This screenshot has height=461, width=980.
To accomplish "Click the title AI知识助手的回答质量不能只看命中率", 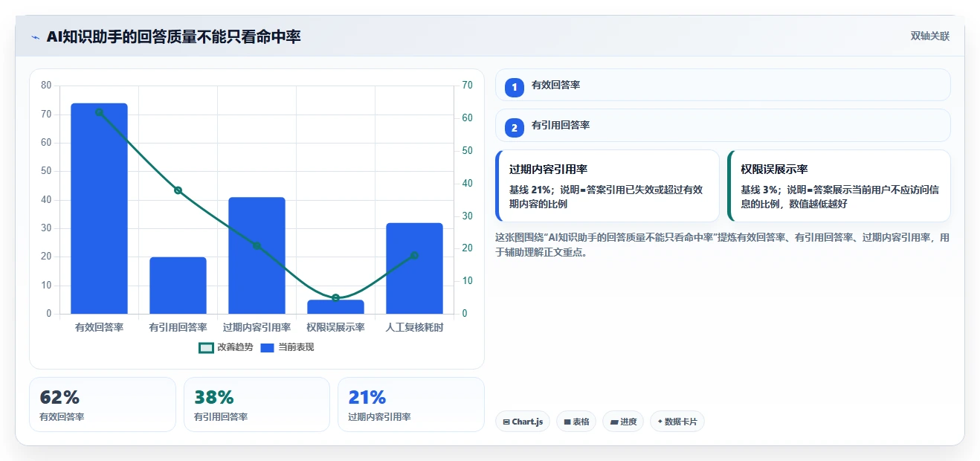I will (173, 36).
